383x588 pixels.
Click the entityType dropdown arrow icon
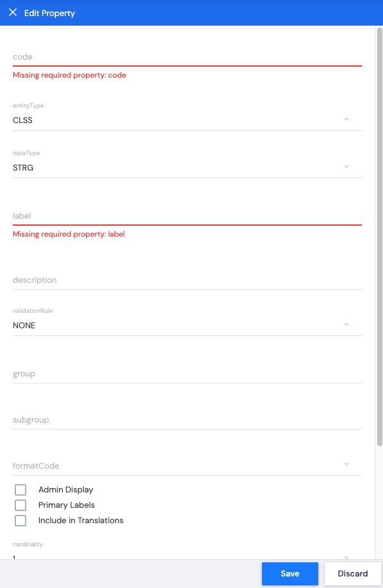click(346, 120)
